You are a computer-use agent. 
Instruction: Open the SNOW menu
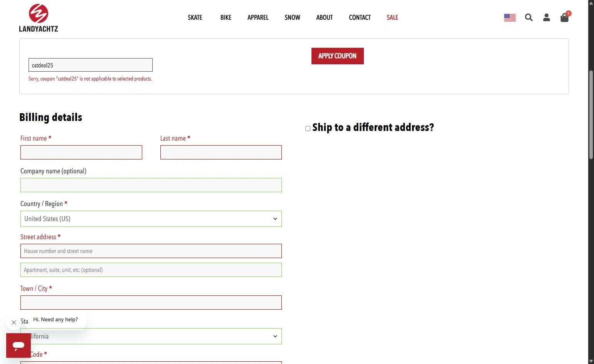point(292,17)
